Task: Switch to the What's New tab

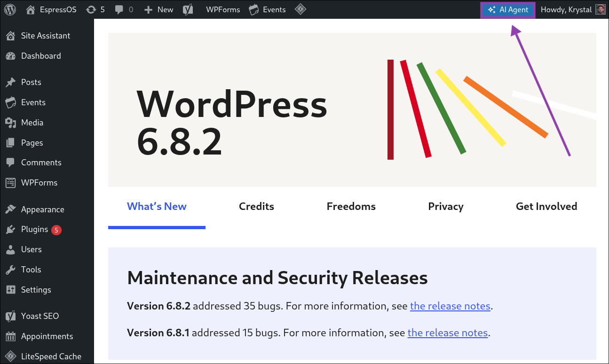Action: (x=157, y=207)
